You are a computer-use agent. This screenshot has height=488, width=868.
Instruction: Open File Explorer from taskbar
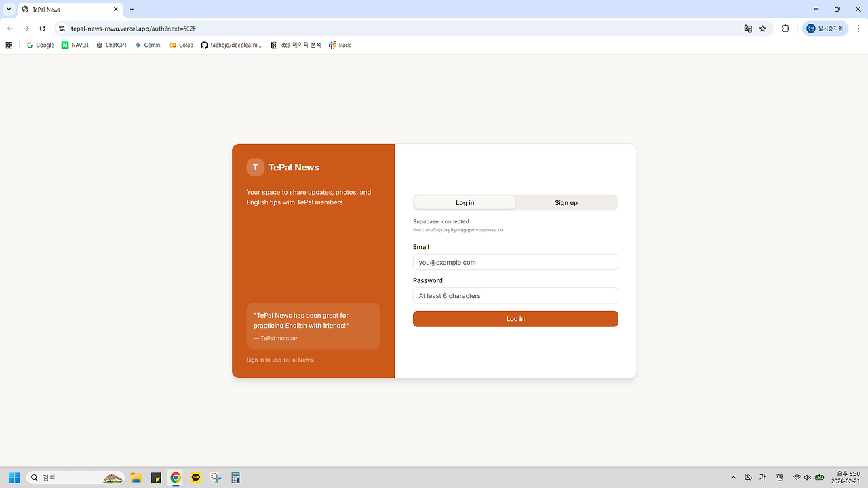click(x=136, y=478)
